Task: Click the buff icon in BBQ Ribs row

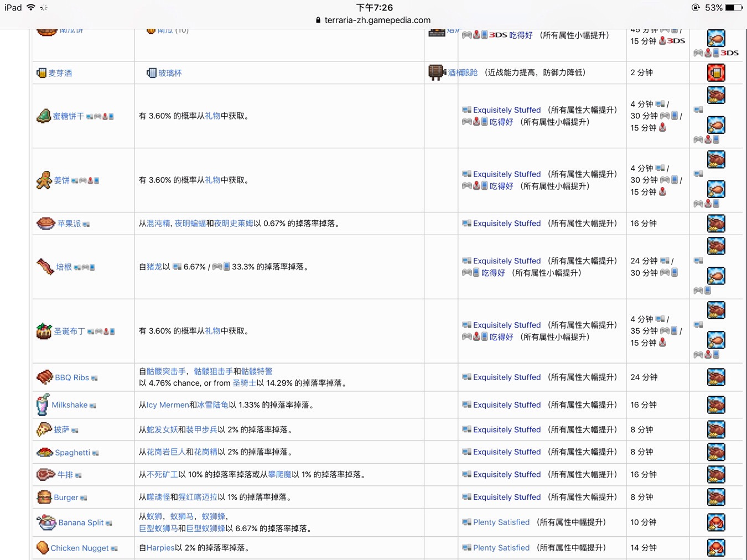Action: coord(716,377)
